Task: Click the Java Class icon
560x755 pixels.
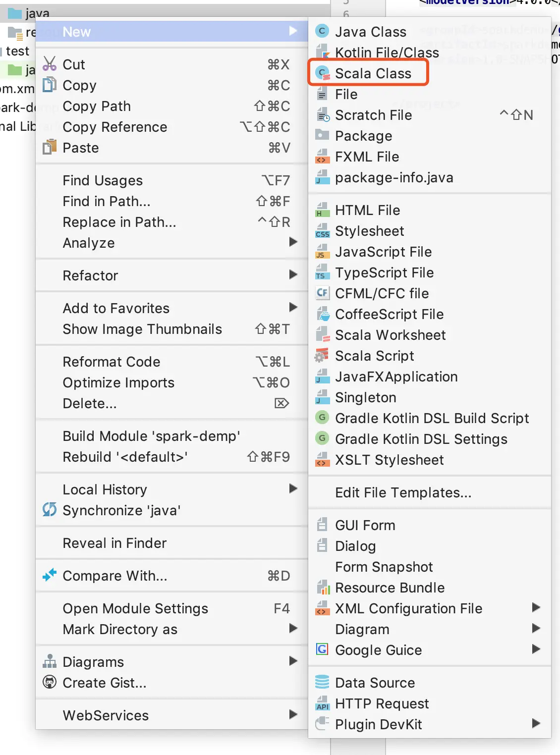Action: [323, 32]
